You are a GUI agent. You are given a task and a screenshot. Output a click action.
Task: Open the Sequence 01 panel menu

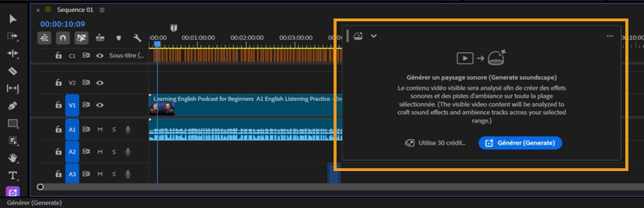102,10
